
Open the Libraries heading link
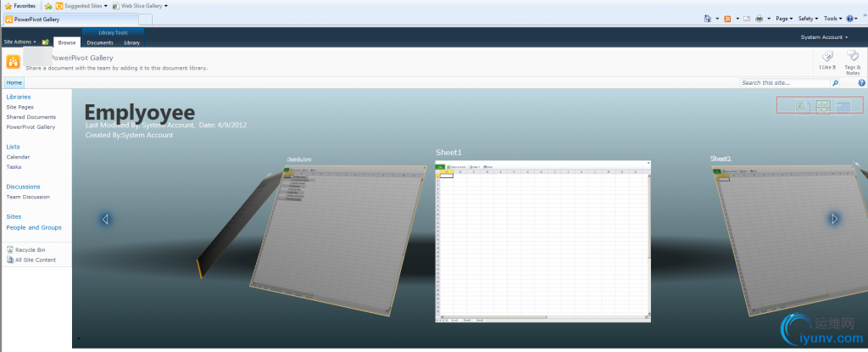click(19, 97)
